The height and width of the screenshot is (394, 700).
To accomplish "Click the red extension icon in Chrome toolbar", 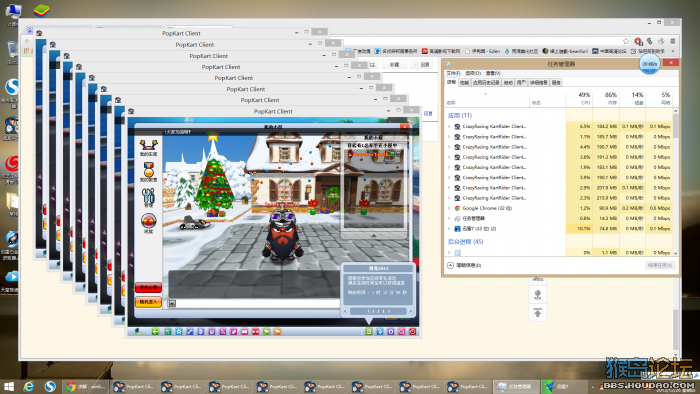I will click(x=638, y=41).
